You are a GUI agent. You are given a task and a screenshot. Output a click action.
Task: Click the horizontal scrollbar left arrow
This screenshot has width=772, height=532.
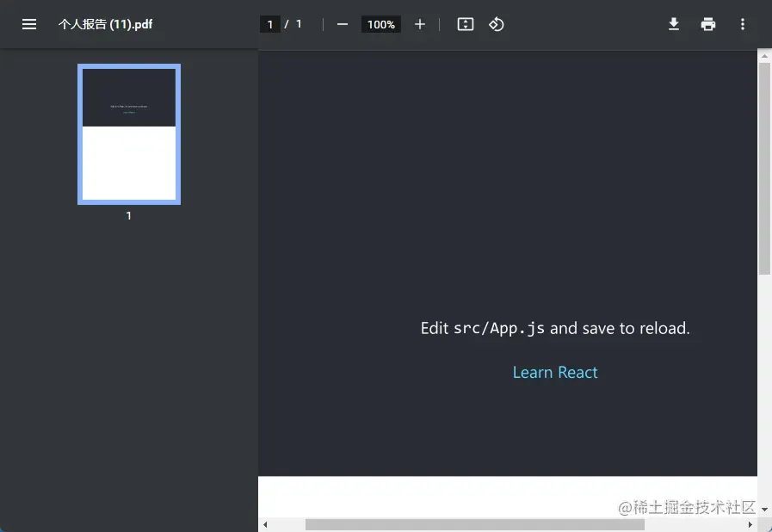(x=264, y=524)
